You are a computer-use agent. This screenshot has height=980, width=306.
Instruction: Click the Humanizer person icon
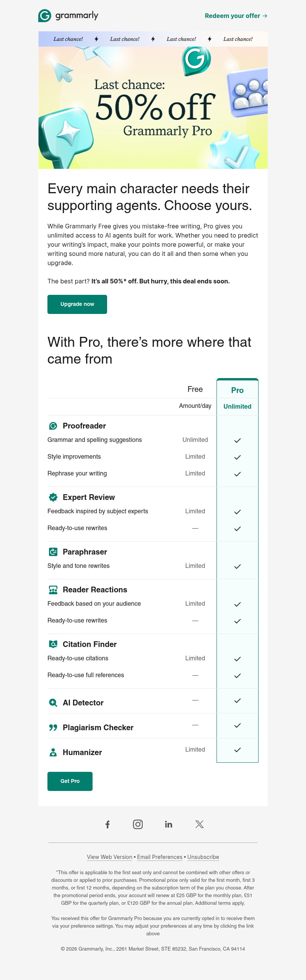pos(52,752)
